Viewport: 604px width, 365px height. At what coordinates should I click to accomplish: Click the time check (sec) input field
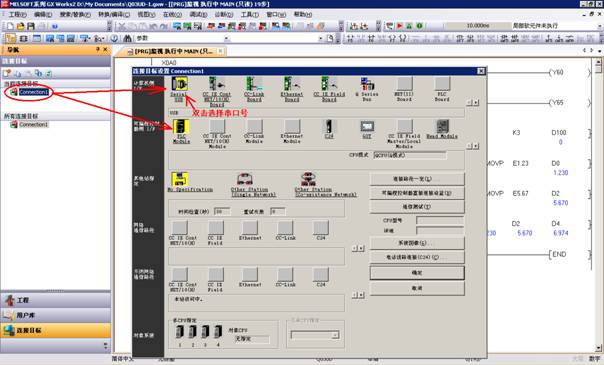222,211
